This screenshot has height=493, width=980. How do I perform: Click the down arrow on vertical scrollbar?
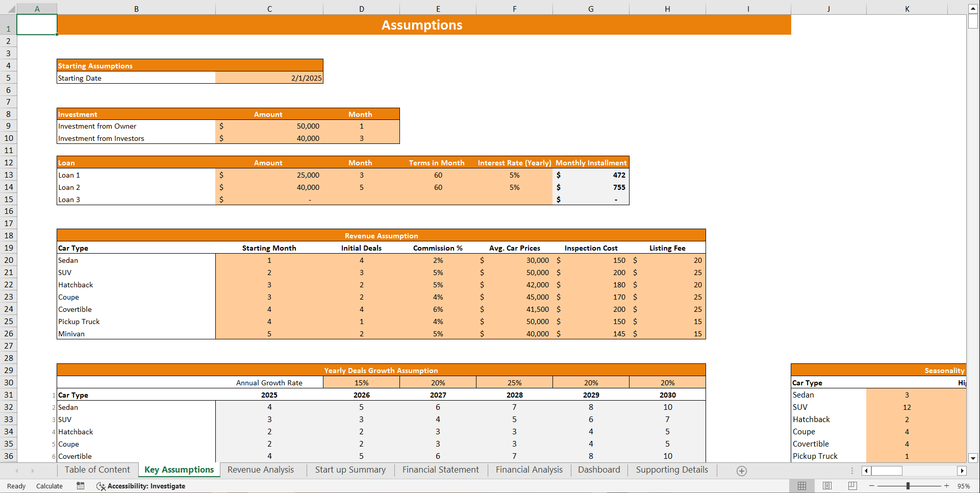point(973,458)
